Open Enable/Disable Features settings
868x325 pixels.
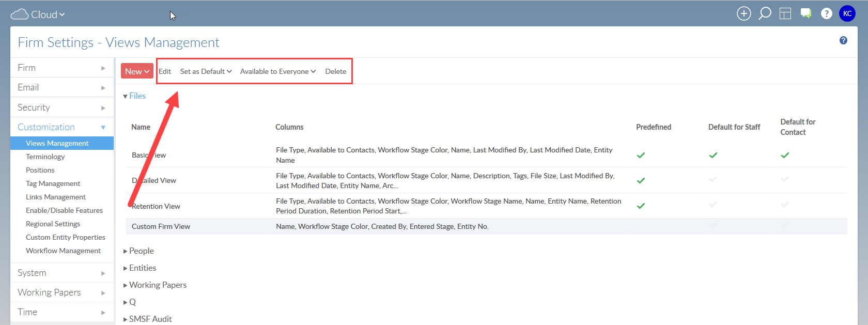tap(65, 210)
